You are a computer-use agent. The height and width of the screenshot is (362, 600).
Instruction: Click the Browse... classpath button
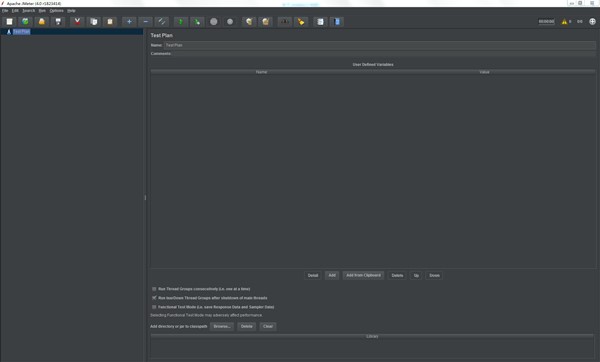pos(222,326)
